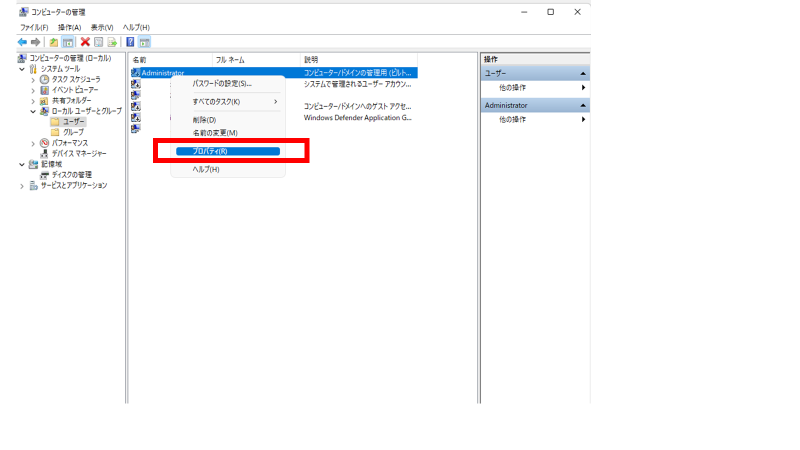Select the イベント ビューアー icon in the tree

click(44, 90)
